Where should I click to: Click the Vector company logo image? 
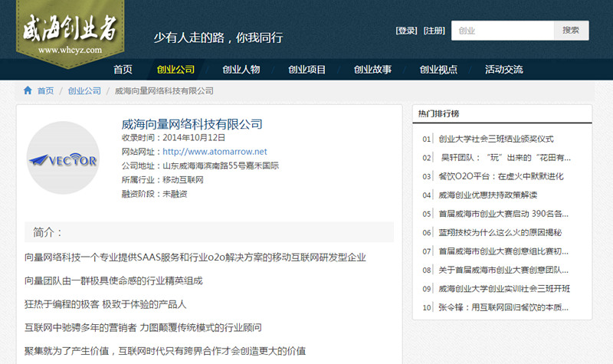point(63,158)
